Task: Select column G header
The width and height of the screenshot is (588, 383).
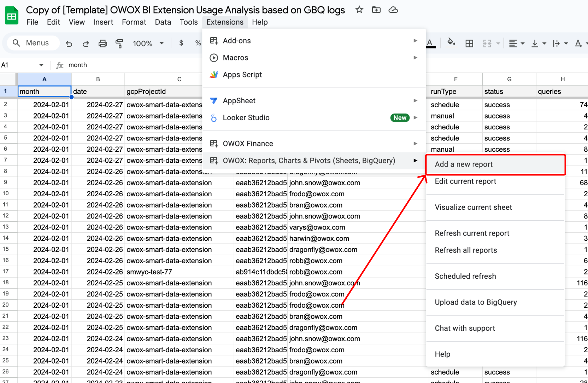Action: pyautogui.click(x=509, y=79)
